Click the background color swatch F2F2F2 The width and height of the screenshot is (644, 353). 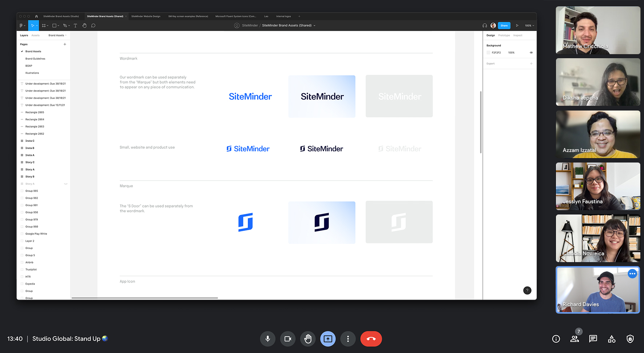point(488,53)
